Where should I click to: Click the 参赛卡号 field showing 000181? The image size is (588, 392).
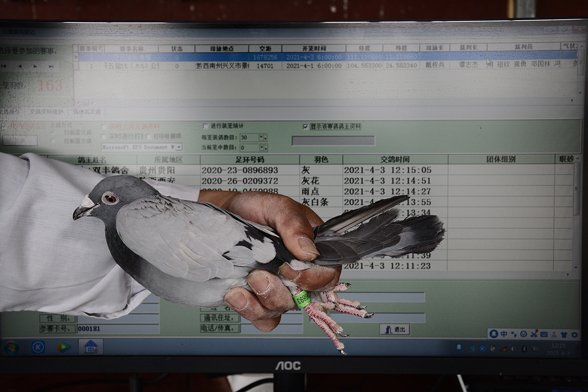point(118,329)
